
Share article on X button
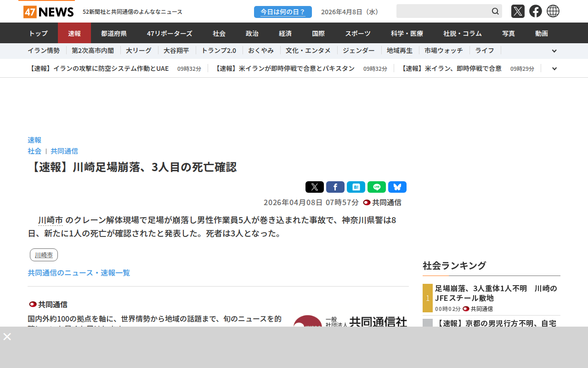pos(315,187)
